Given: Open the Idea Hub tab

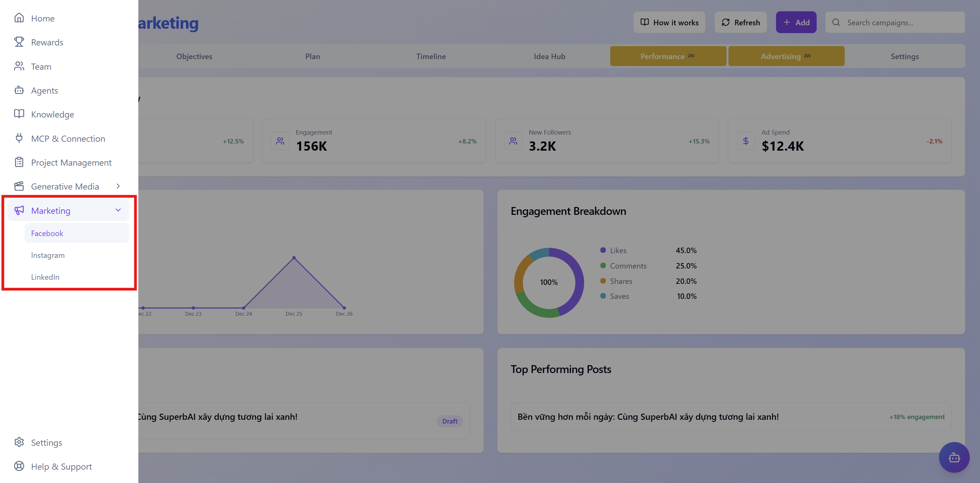Looking at the screenshot, I should coord(549,56).
